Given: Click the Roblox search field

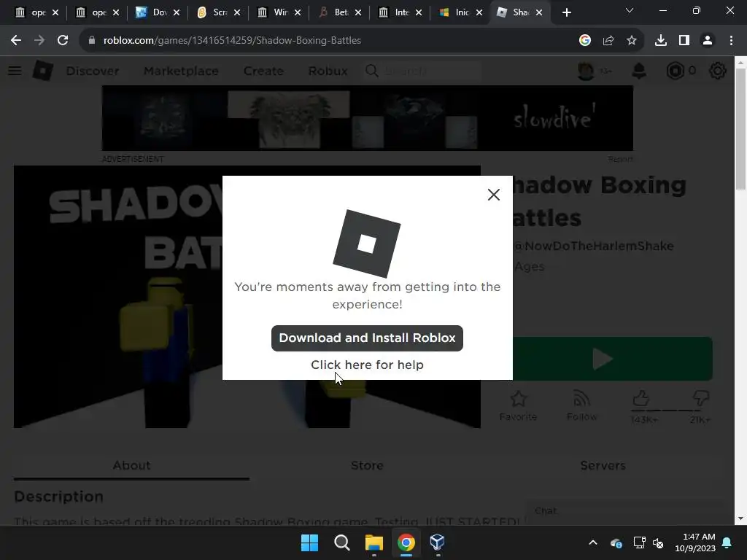Looking at the screenshot, I should coord(423,71).
